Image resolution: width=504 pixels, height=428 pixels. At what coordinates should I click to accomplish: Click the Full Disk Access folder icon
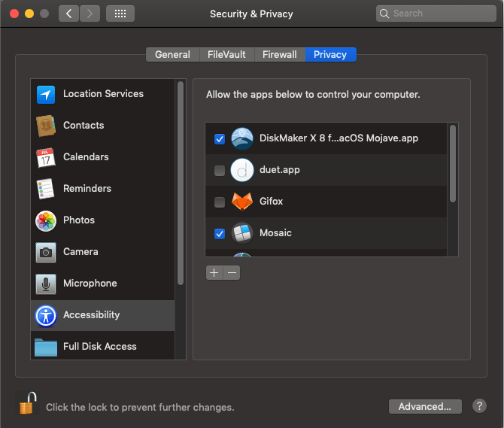coord(46,348)
